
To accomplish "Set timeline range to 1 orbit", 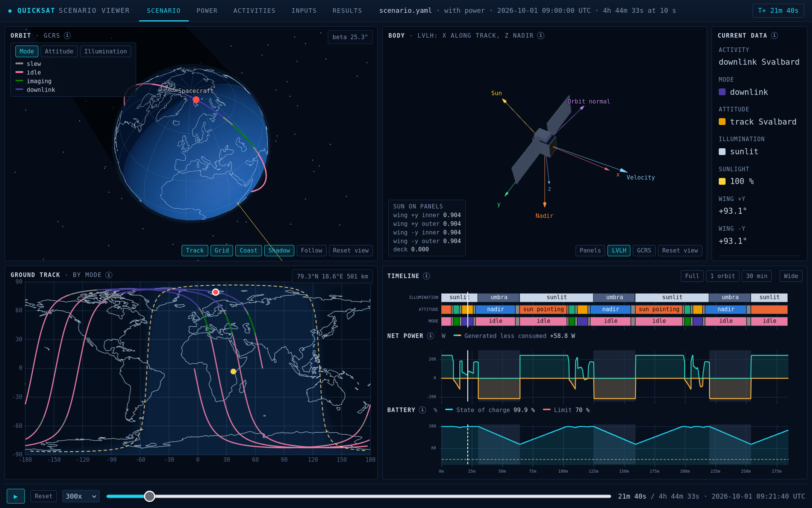I will [x=723, y=276].
